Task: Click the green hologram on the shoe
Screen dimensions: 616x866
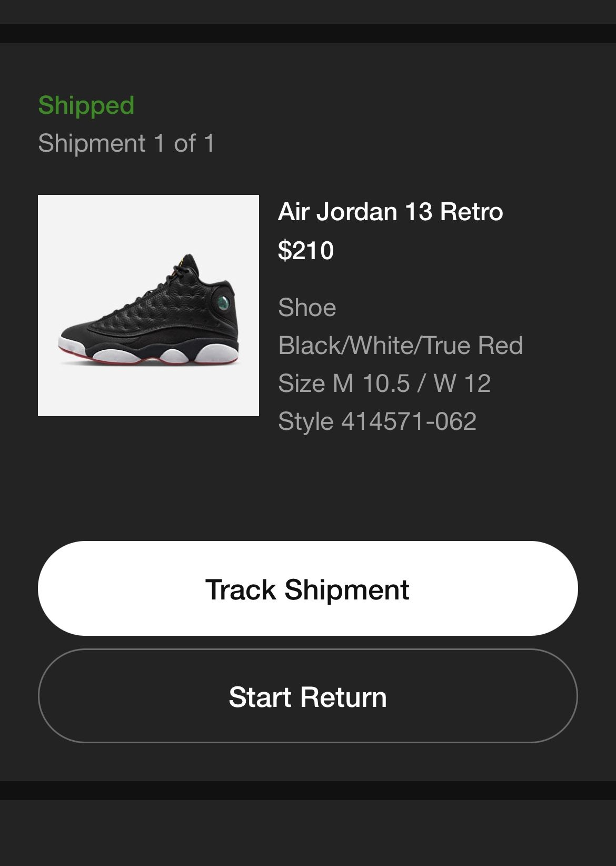Action: (223, 303)
